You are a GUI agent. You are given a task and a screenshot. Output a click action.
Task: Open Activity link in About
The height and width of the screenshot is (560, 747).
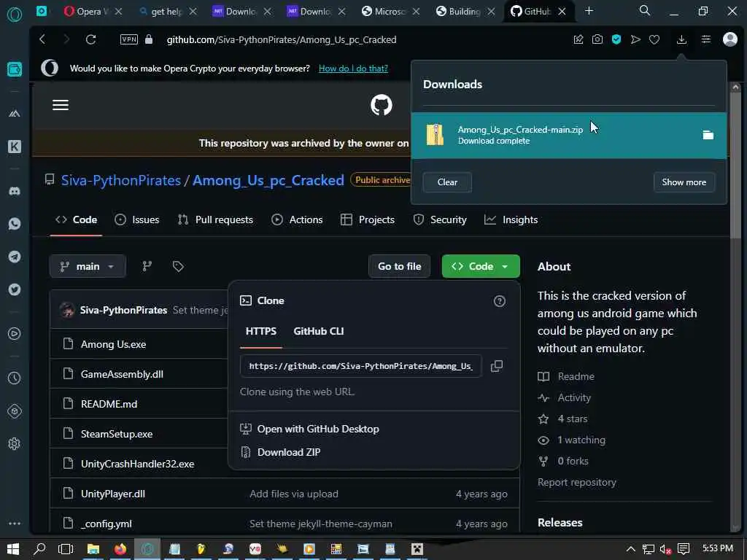[x=574, y=397]
